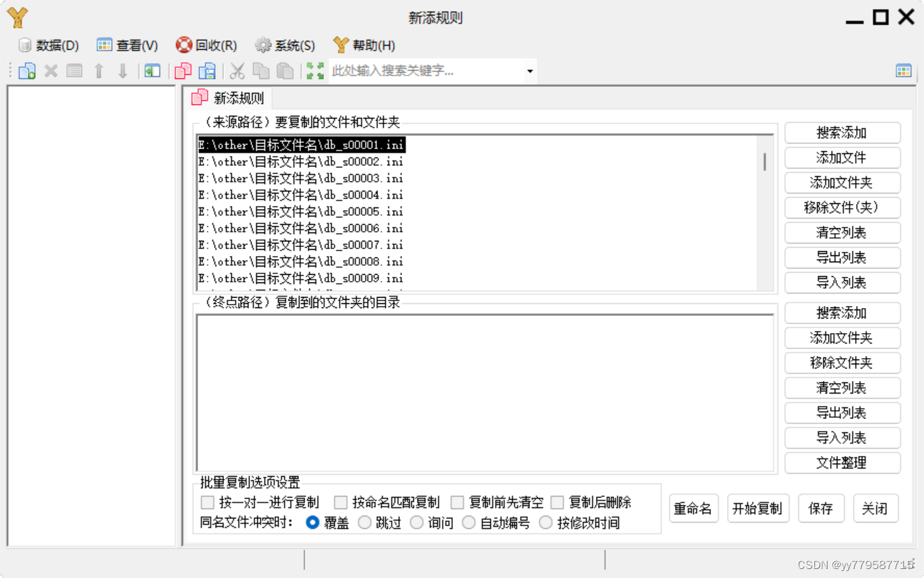Image resolution: width=924 pixels, height=578 pixels.
Task: Focus the search keyword input field
Action: click(x=425, y=71)
